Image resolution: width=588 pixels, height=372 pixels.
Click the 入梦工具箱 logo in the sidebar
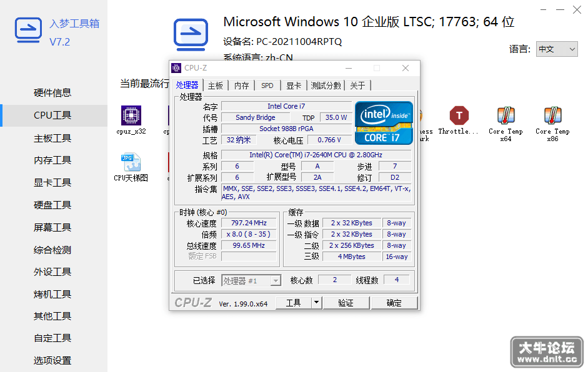coord(28,30)
